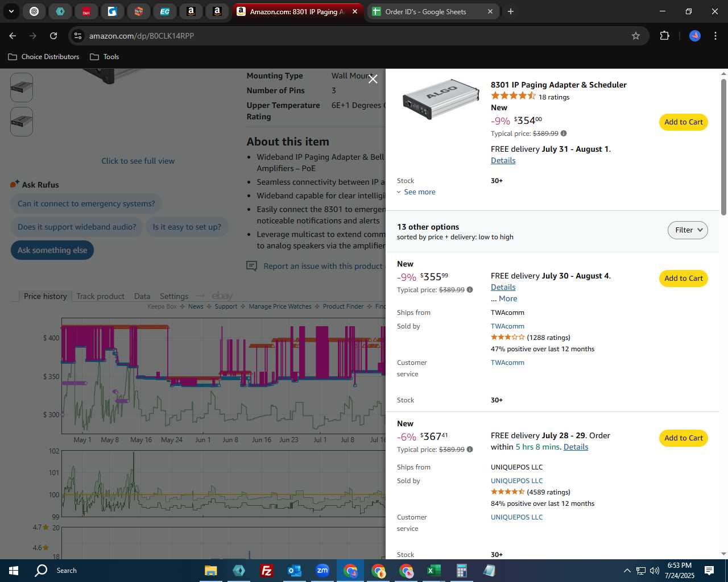
Task: Bookmark this page with the star
Action: pyautogui.click(x=636, y=36)
